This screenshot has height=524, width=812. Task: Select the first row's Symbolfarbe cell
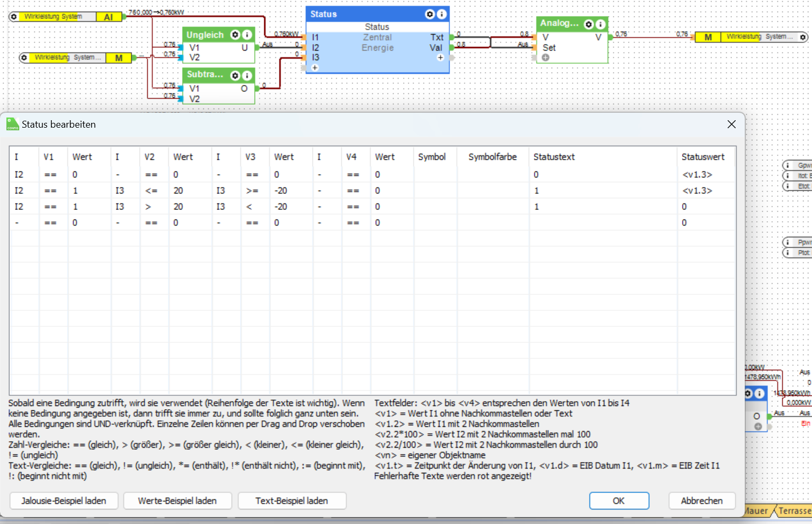[492, 175]
